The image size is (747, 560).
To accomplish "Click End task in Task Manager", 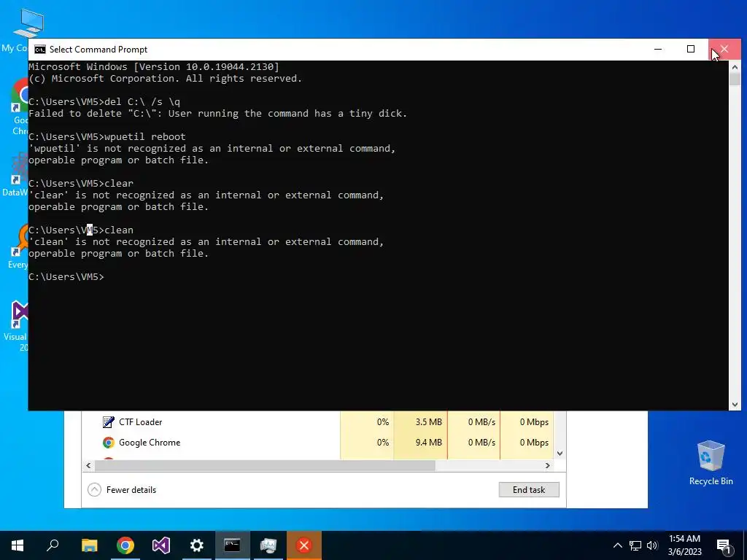I will 529,489.
